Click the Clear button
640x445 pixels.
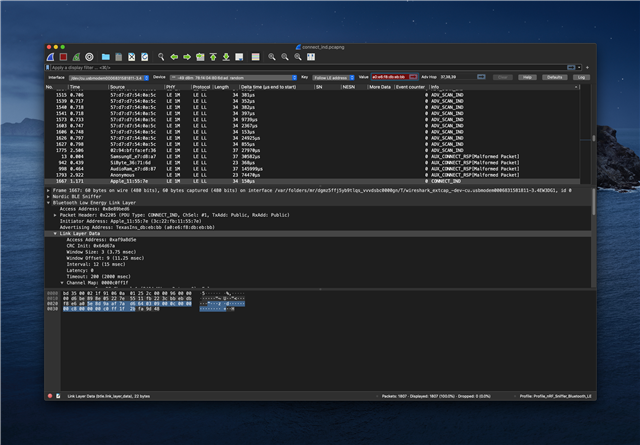502,77
